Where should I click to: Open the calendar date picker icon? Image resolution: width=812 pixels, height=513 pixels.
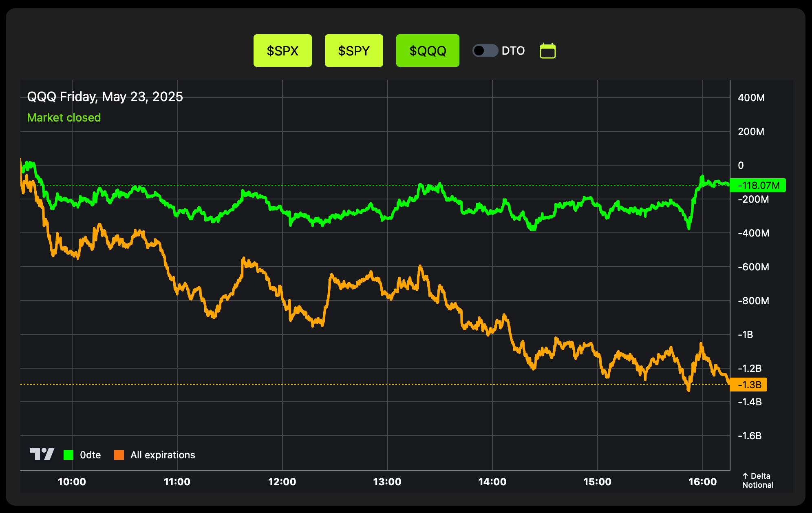point(548,51)
